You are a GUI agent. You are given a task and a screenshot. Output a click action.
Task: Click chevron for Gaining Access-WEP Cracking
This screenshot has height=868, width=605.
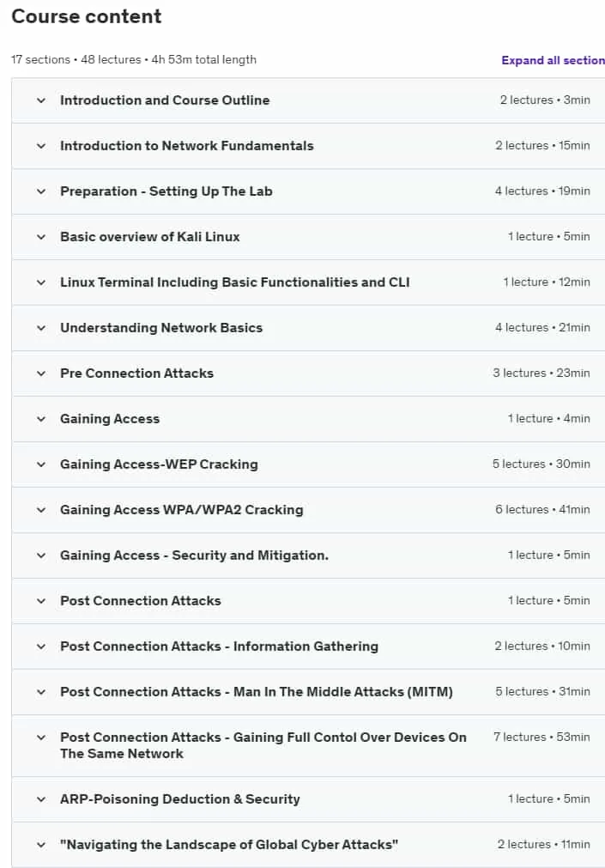(x=41, y=464)
